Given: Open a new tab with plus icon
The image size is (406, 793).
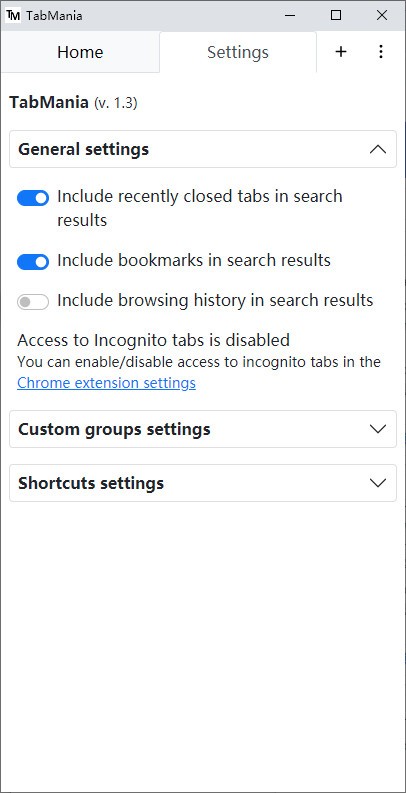Looking at the screenshot, I should tap(341, 52).
